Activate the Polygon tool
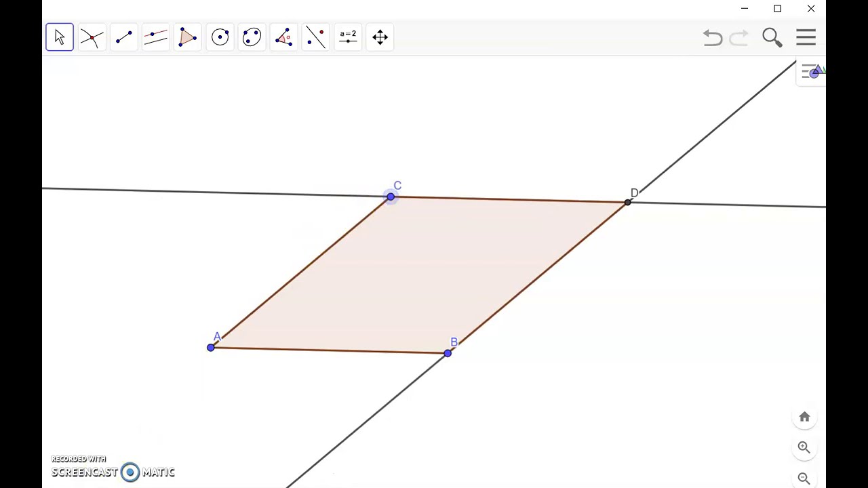 [188, 37]
